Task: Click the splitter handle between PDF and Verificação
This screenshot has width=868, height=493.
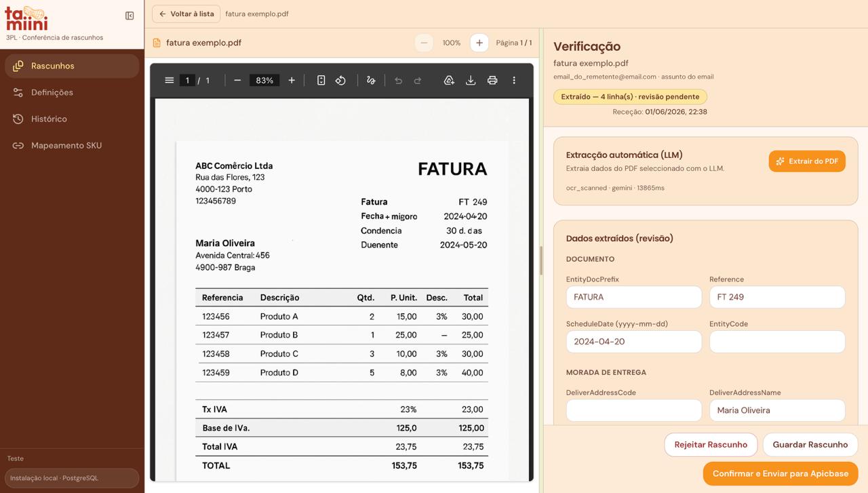Action: pyautogui.click(x=541, y=260)
